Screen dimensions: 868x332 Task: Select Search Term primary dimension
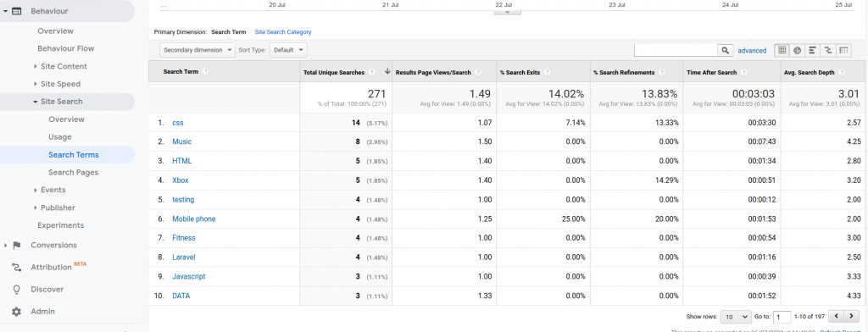point(229,32)
